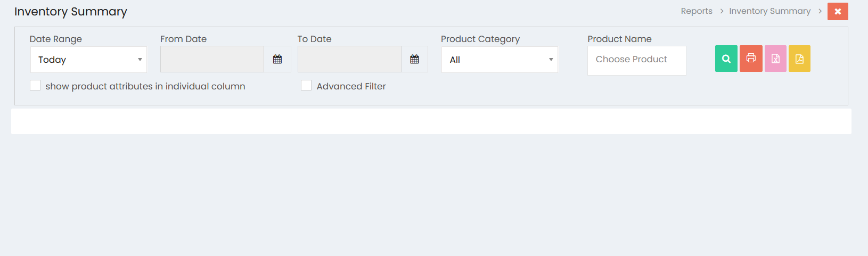Export report to Excel using pink icon

(775, 59)
